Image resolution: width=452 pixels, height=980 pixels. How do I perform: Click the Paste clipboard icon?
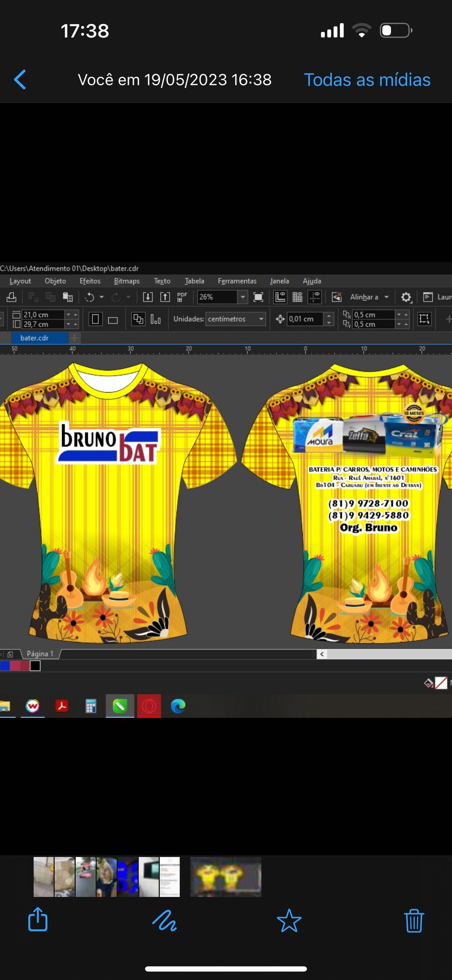coord(68,297)
